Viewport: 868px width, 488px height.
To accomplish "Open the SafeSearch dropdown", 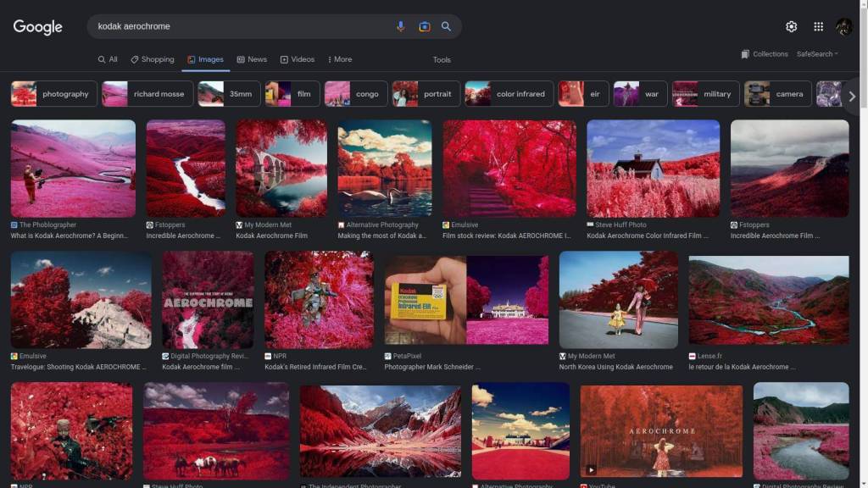I will tap(817, 53).
